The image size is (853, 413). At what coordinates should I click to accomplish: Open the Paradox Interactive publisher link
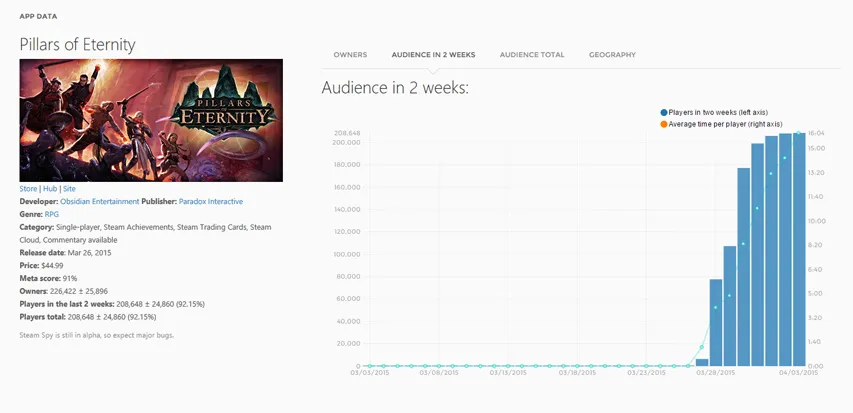pos(211,201)
